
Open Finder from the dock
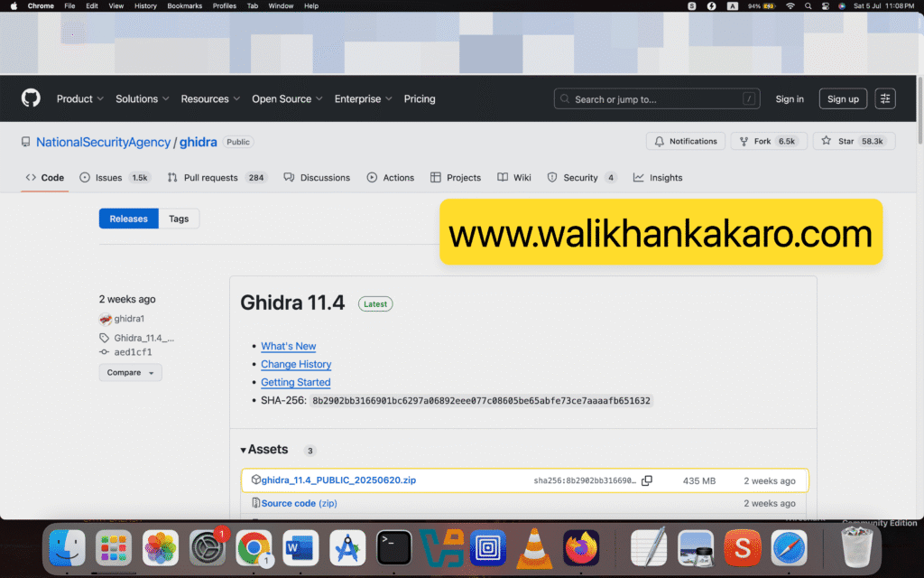point(67,547)
